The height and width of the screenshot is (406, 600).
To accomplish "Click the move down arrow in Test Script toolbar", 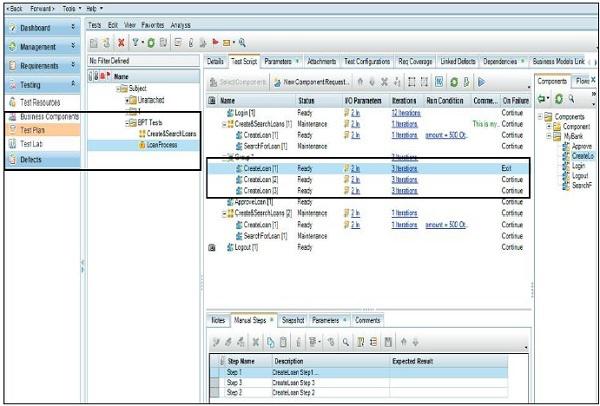I will click(x=372, y=82).
